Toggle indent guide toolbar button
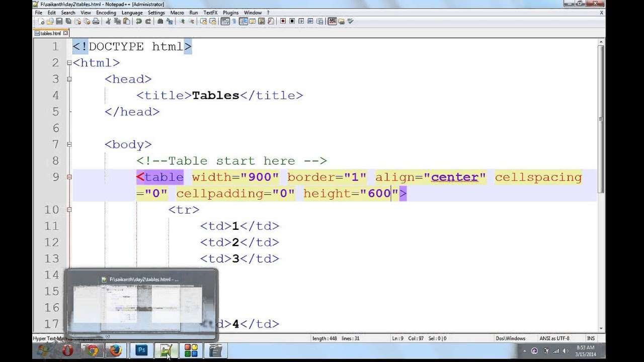 pyautogui.click(x=244, y=21)
